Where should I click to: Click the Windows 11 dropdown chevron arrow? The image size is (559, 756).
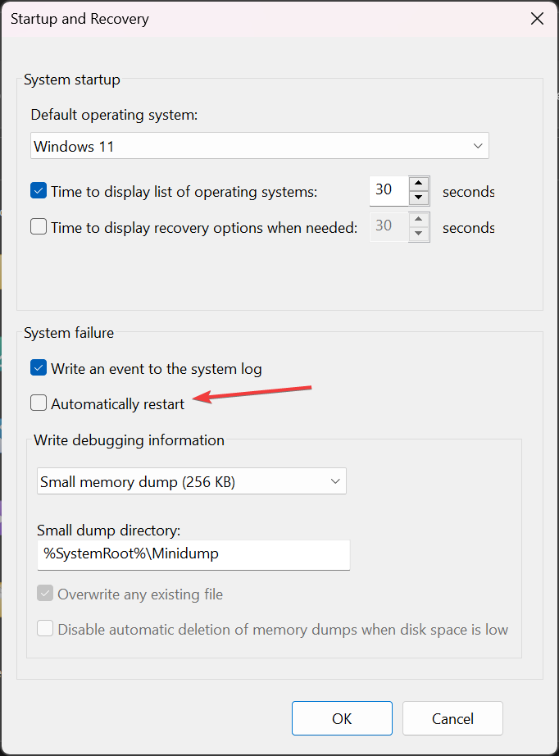pyautogui.click(x=478, y=146)
